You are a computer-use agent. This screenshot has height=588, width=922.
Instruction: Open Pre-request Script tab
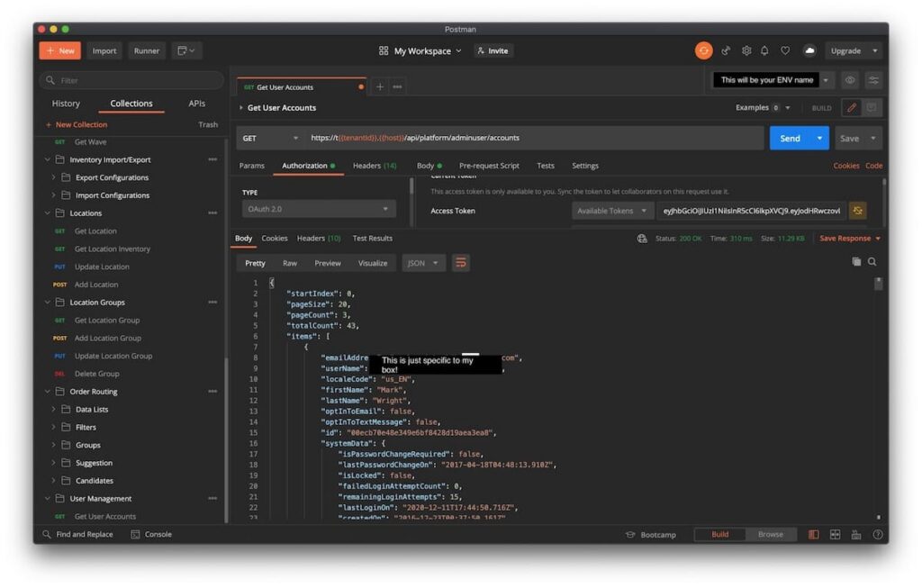pos(489,166)
